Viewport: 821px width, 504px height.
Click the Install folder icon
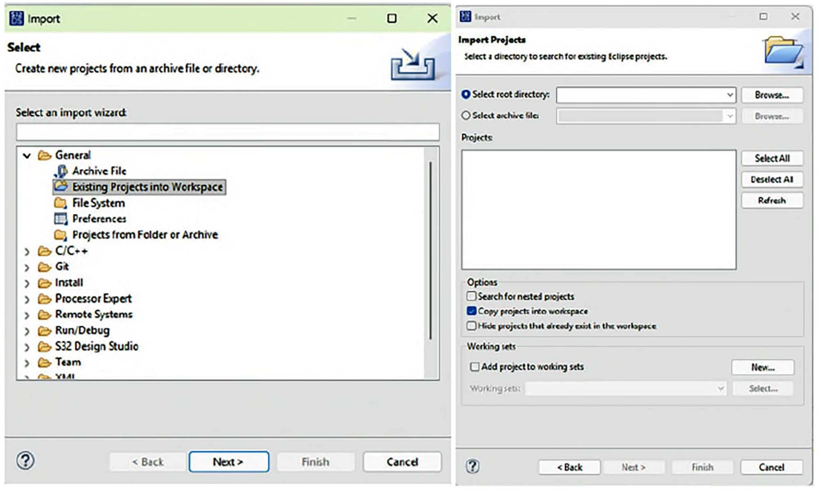click(x=44, y=283)
